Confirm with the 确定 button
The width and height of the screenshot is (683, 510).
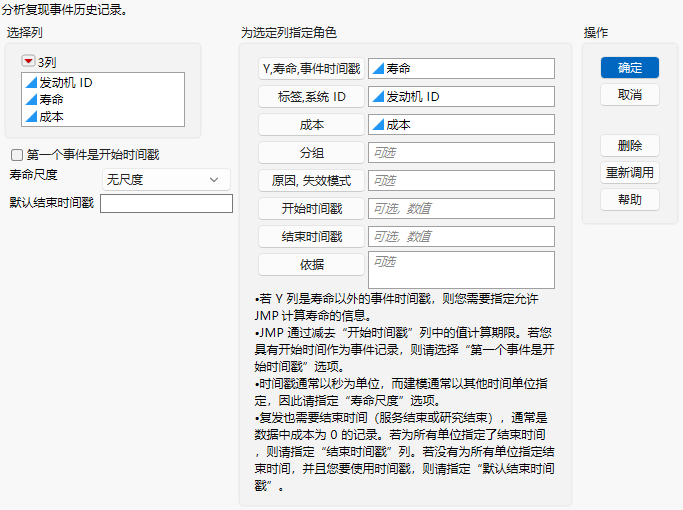pos(629,68)
